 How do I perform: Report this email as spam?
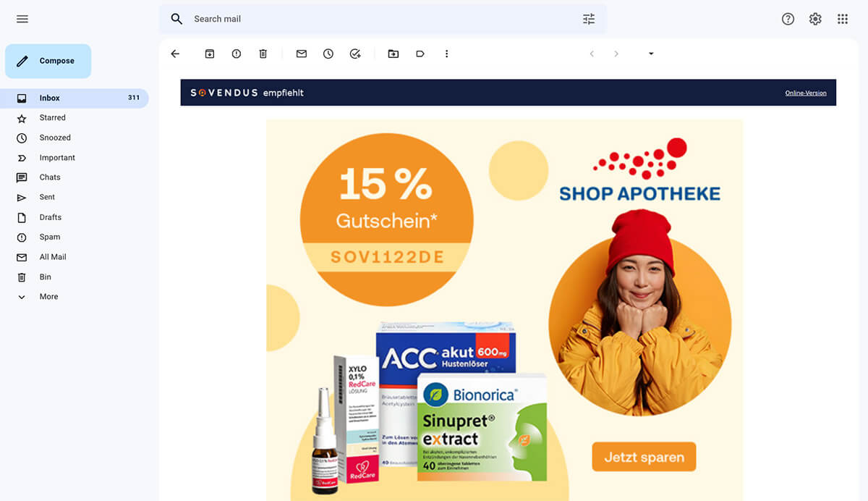pos(237,54)
